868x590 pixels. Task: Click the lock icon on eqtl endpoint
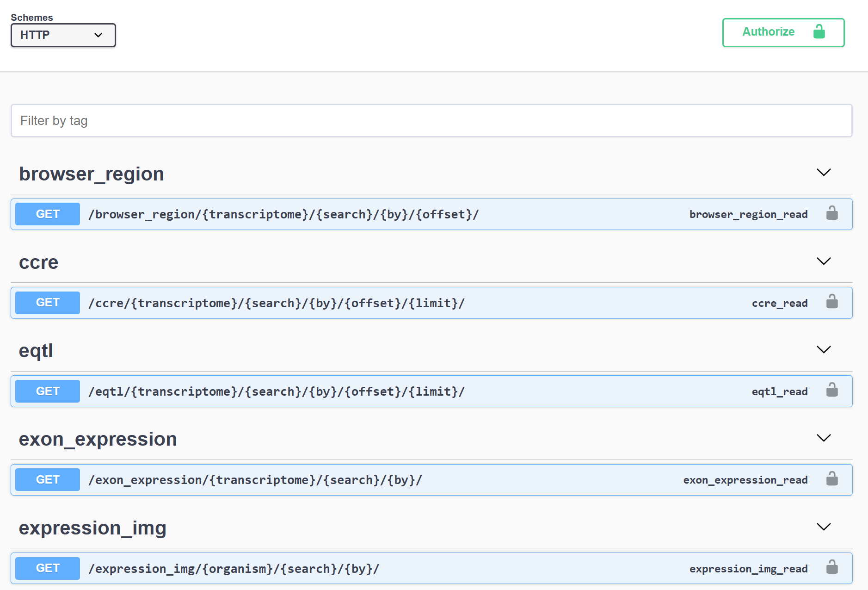(x=832, y=391)
